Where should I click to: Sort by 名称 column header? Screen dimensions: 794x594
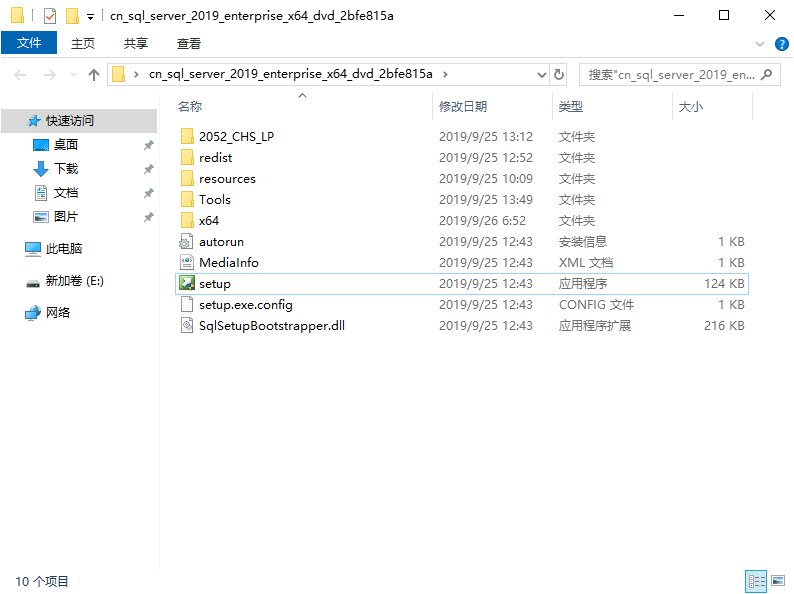pos(190,107)
